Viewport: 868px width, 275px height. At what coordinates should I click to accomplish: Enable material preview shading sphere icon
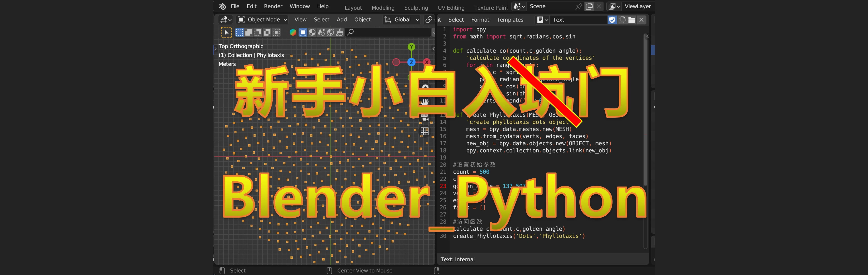[322, 32]
